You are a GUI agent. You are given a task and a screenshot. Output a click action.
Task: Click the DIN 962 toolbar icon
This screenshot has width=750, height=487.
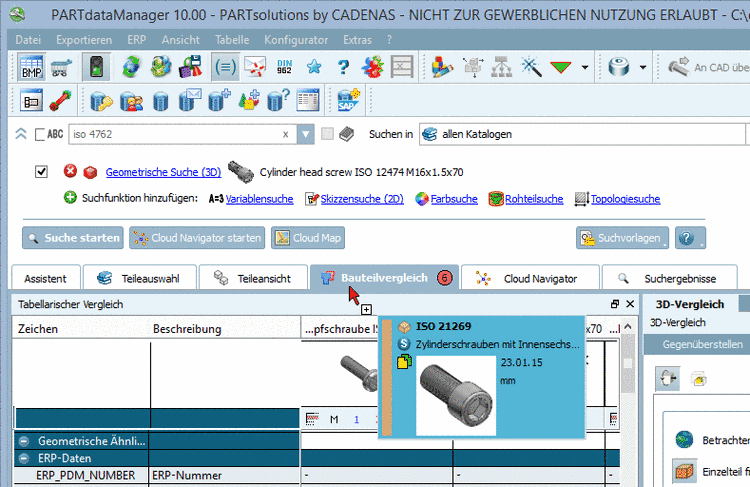coord(284,67)
